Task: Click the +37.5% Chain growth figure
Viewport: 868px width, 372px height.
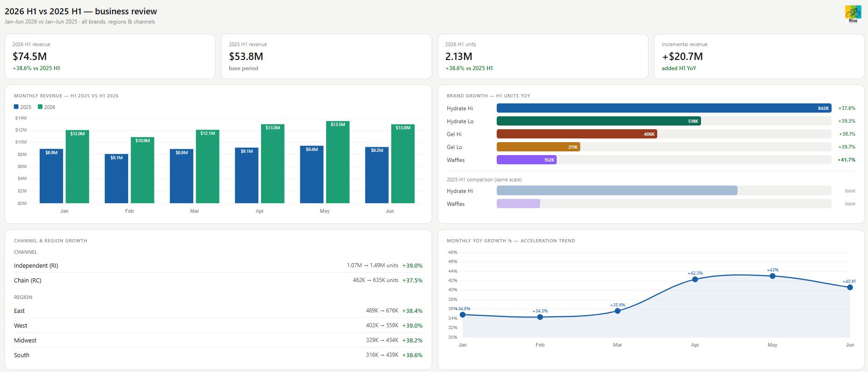Action: 412,280
